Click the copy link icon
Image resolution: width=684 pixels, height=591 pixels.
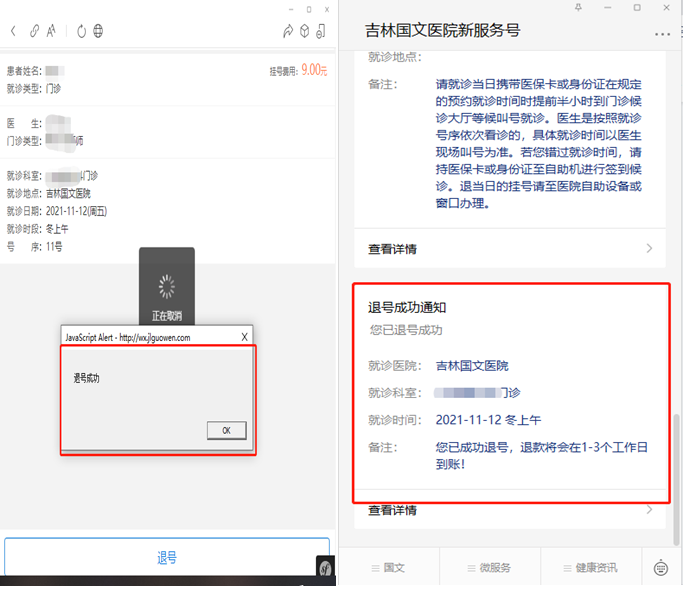click(33, 31)
